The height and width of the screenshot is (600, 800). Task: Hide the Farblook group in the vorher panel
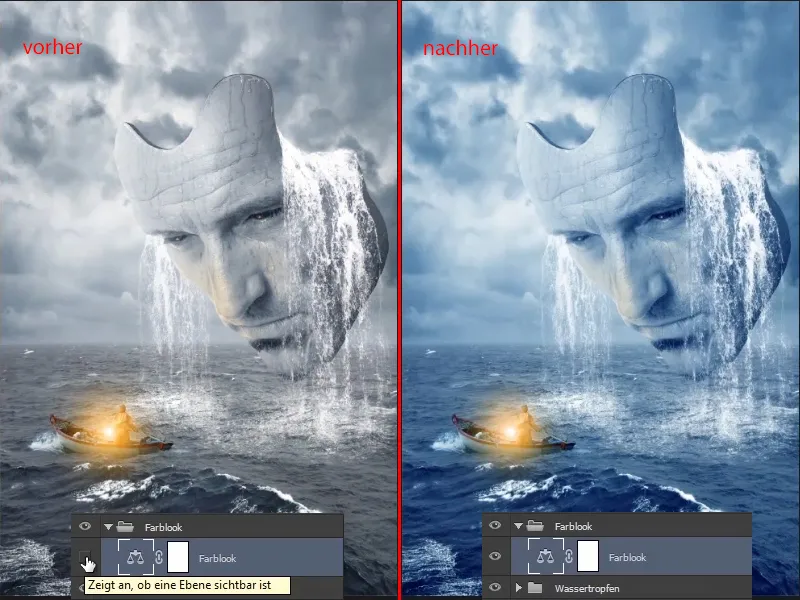pyautogui.click(x=85, y=526)
